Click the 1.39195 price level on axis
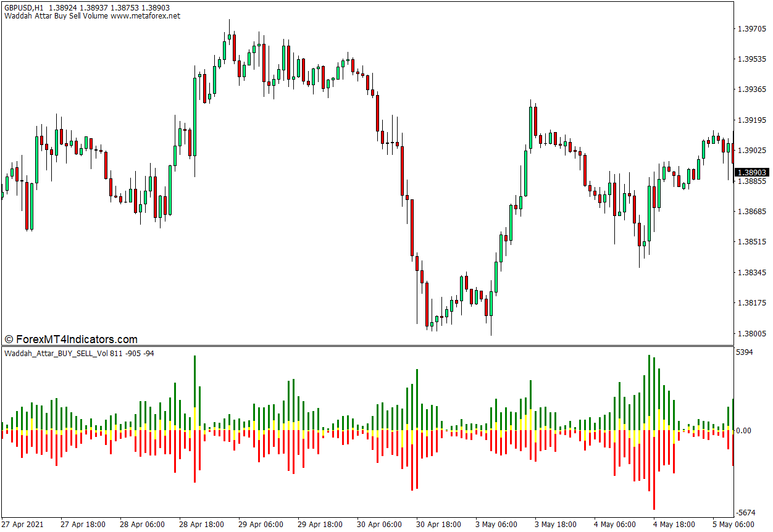773x532 pixels. pos(751,120)
